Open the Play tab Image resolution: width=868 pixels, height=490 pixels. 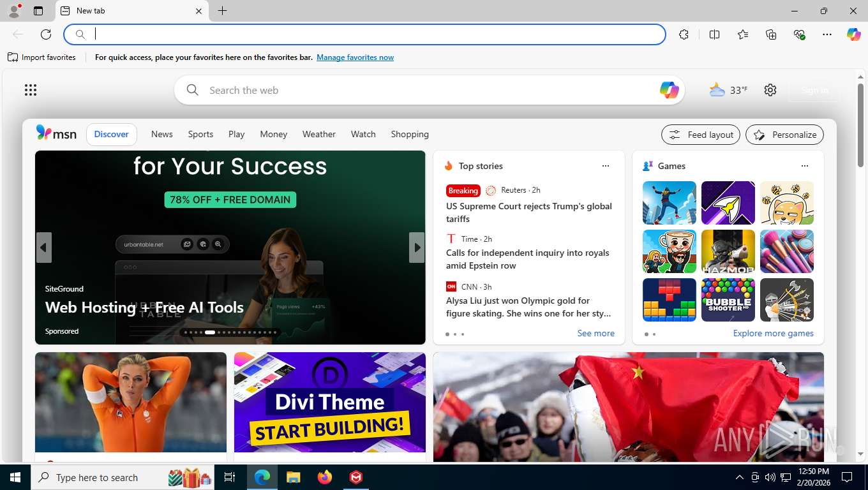tap(236, 134)
